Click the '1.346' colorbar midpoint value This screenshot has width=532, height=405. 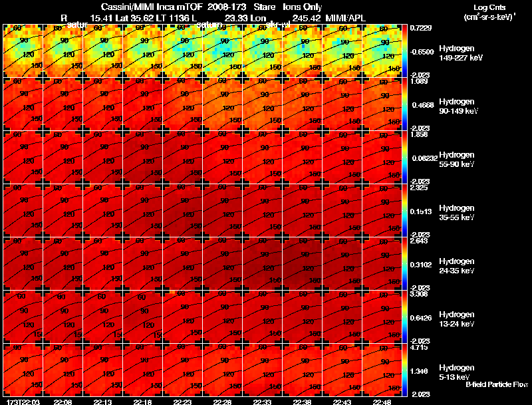419,372
